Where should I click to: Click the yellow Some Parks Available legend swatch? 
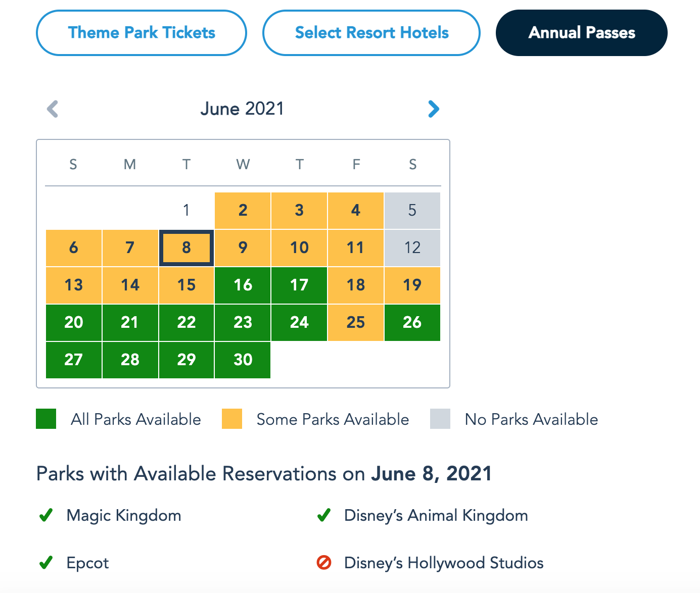click(232, 419)
